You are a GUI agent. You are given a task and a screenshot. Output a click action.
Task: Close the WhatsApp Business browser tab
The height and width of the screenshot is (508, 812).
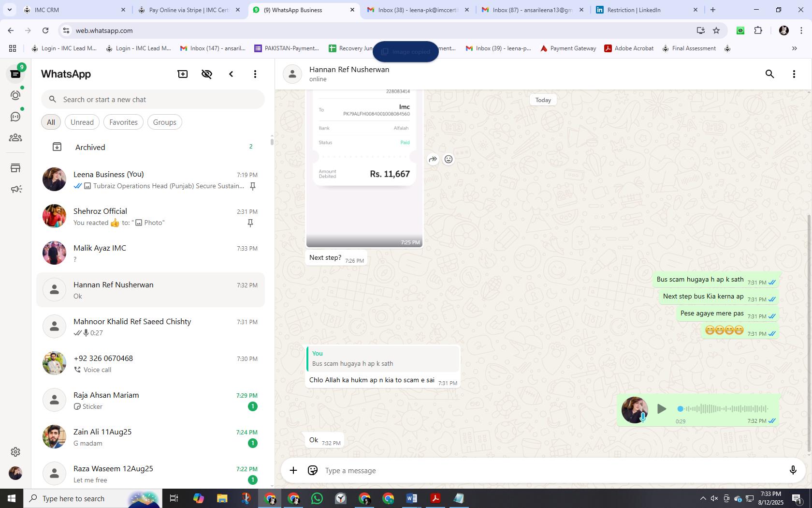352,10
